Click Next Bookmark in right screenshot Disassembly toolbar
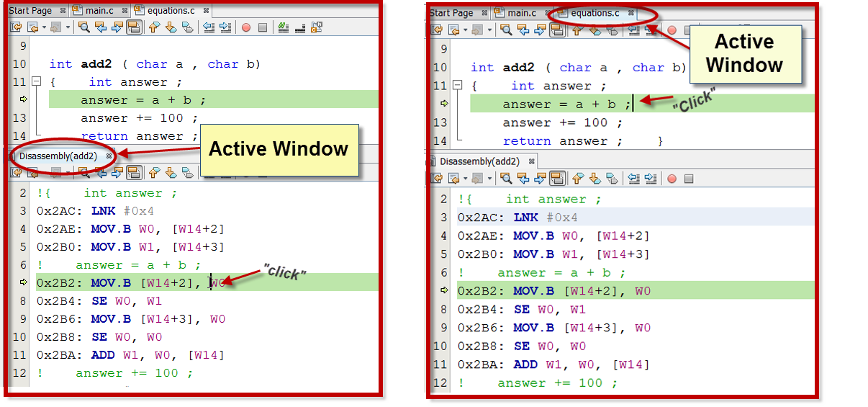Screen dimensions: 868x407 595,178
